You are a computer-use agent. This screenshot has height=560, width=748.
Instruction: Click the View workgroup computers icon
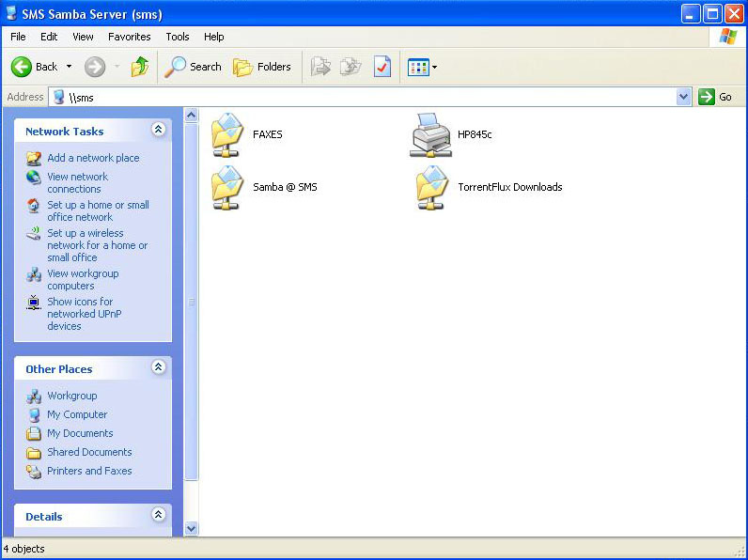coord(34,274)
